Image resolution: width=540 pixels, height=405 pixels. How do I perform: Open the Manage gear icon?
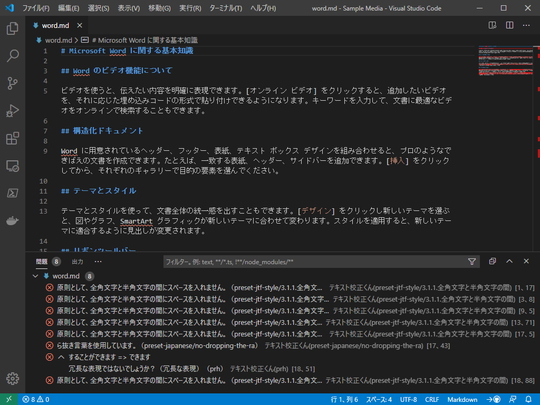click(12, 378)
